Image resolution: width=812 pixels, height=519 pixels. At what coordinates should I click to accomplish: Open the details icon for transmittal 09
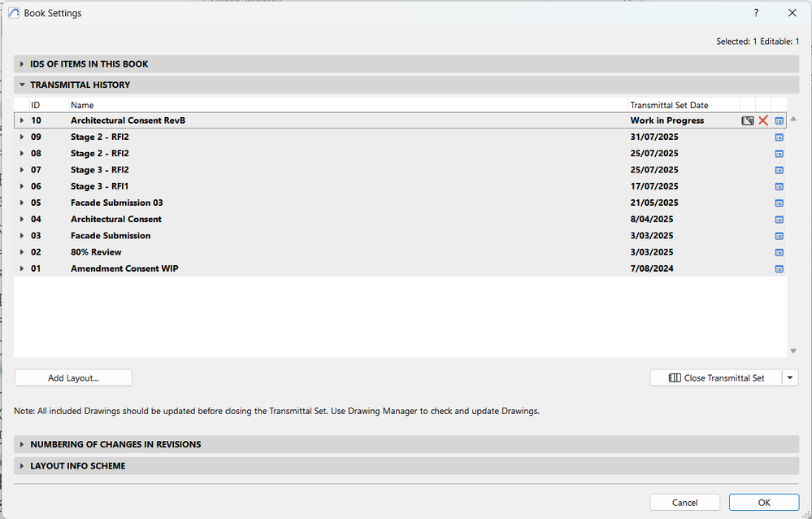[779, 137]
